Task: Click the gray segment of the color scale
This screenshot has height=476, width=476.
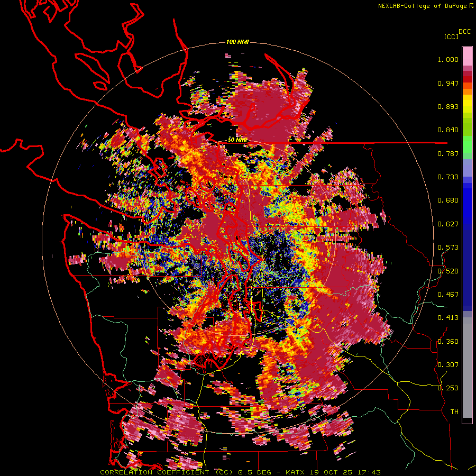Action: click(467, 368)
